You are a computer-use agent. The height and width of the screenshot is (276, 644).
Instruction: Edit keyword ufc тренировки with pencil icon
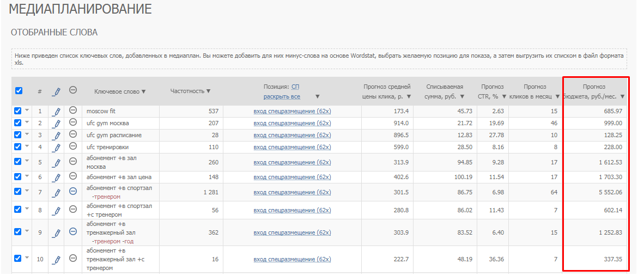coord(56,148)
